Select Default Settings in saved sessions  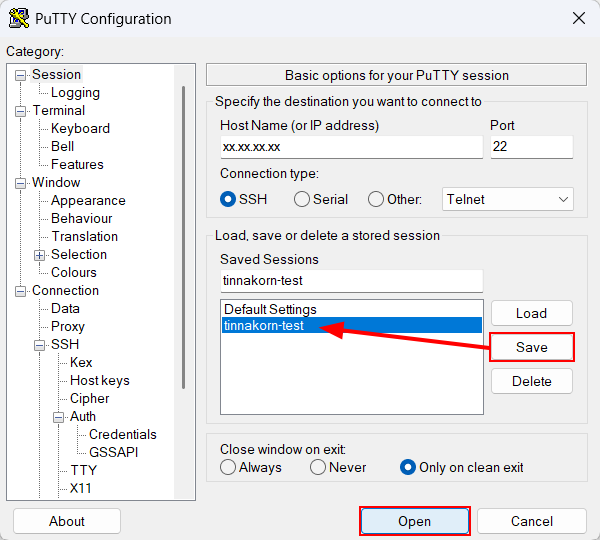(x=270, y=310)
